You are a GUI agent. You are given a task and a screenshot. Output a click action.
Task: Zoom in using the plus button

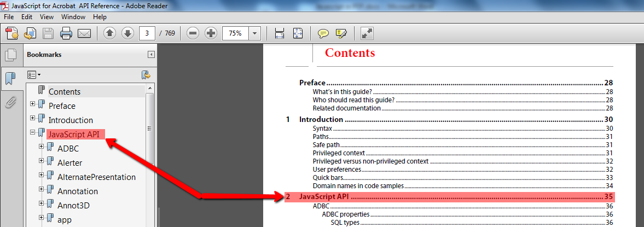pos(211,33)
